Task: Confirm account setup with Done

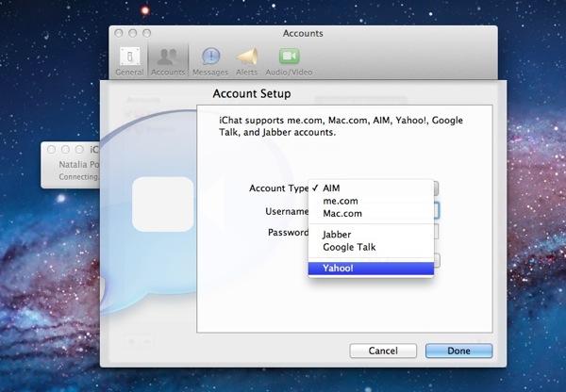Action: point(458,351)
